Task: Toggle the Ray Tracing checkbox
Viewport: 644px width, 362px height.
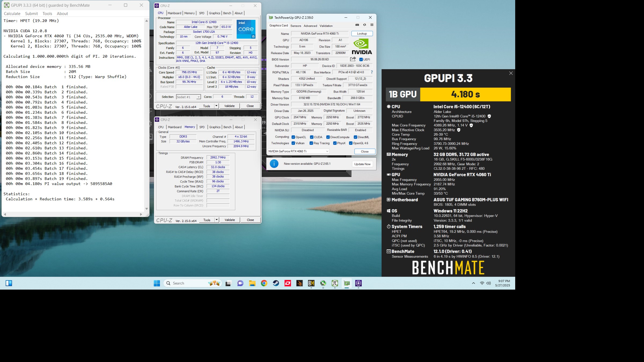Action: 311,143
